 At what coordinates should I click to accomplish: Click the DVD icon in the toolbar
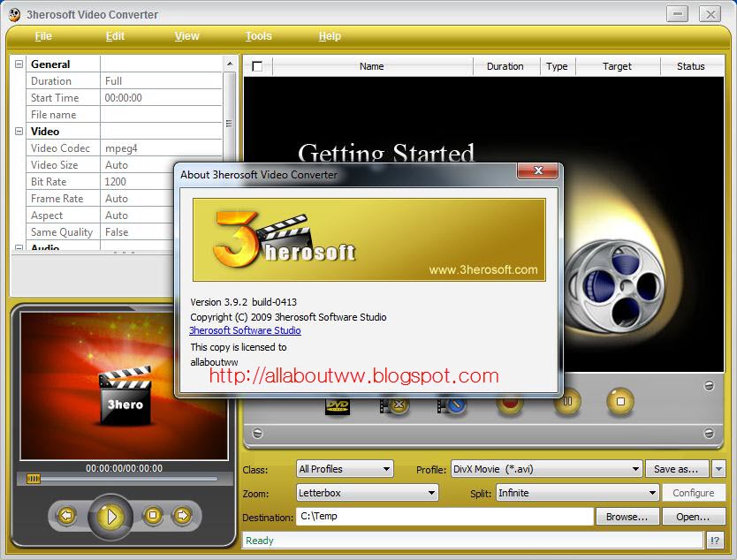tap(338, 406)
